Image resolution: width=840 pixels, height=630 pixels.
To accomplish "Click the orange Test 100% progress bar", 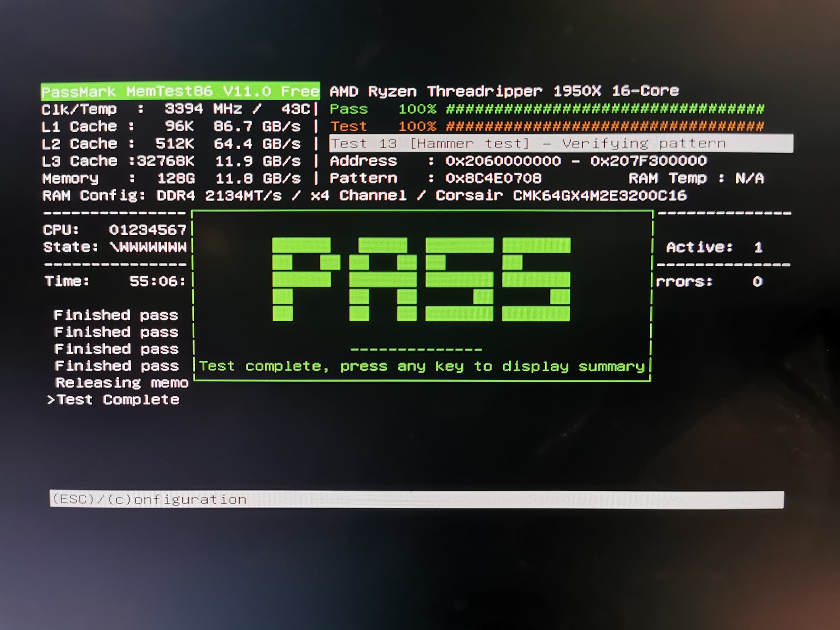I will point(605,126).
